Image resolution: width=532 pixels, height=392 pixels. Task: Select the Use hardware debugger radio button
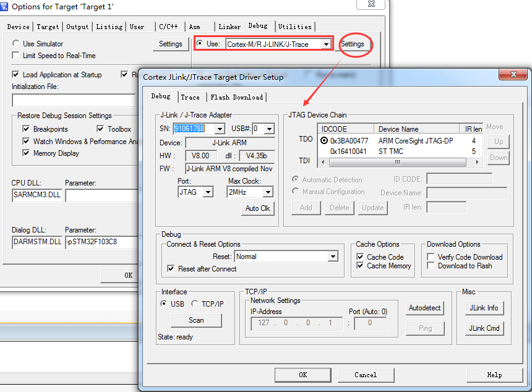click(x=200, y=43)
